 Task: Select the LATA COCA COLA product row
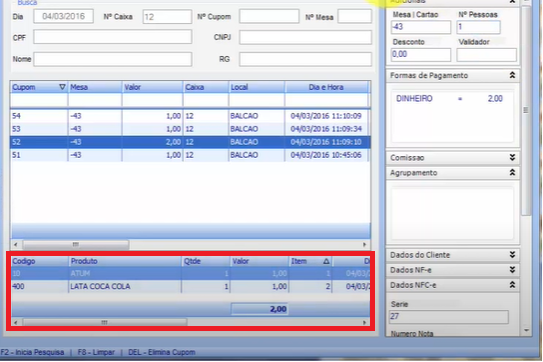coord(190,286)
